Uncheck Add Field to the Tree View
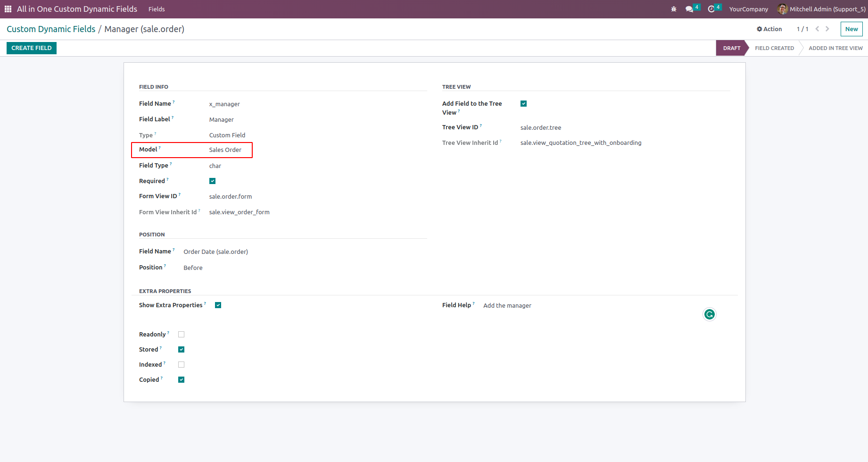Screen dimensions: 868x462 523,104
